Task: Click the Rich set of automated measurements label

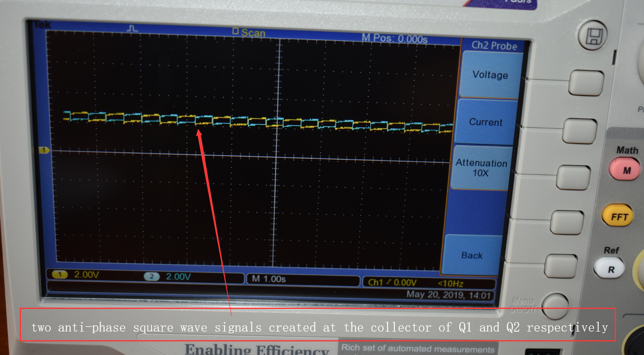Action: click(x=418, y=348)
